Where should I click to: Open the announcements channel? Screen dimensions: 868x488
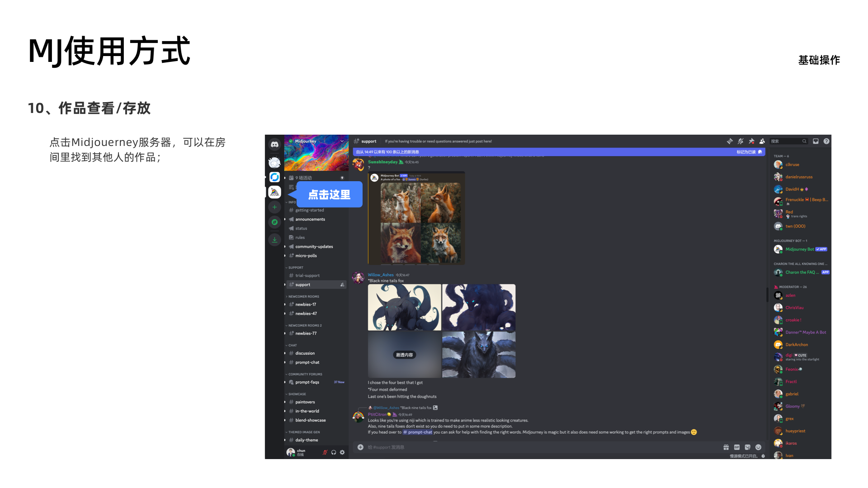pyautogui.click(x=310, y=219)
